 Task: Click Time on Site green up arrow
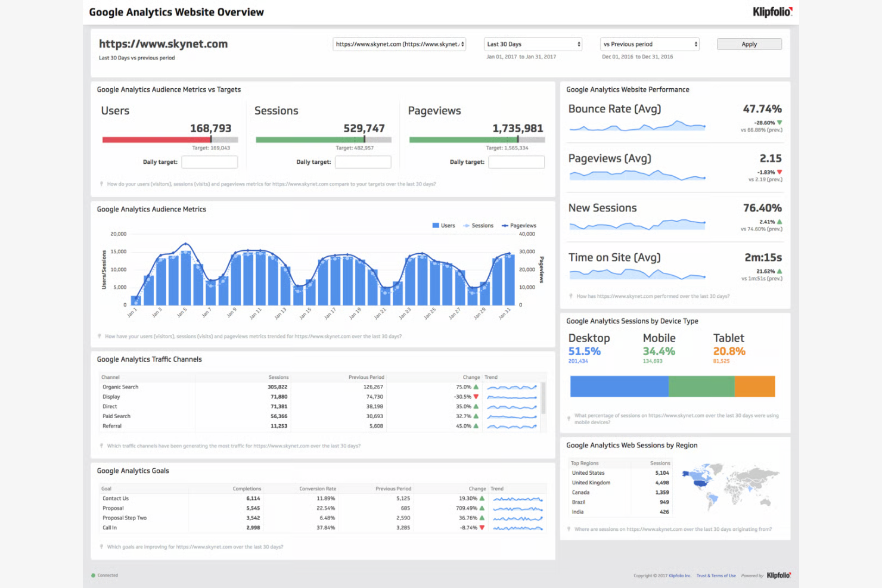(x=779, y=271)
